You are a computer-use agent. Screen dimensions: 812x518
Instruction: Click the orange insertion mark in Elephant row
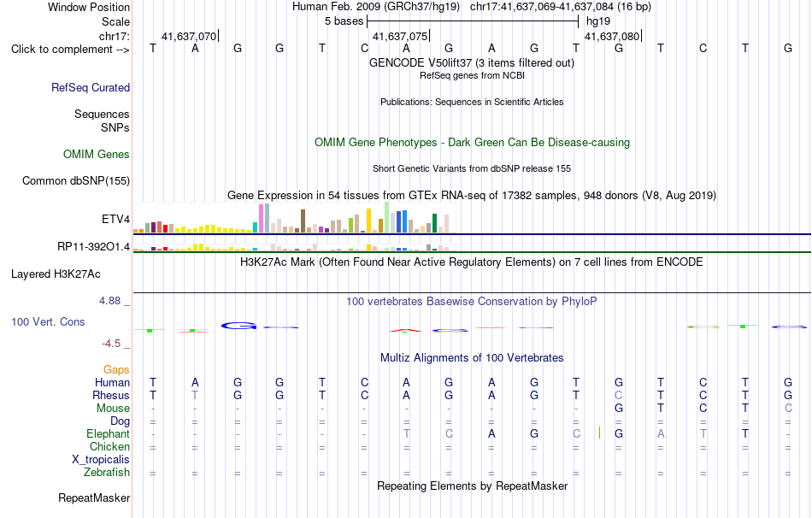599,433
